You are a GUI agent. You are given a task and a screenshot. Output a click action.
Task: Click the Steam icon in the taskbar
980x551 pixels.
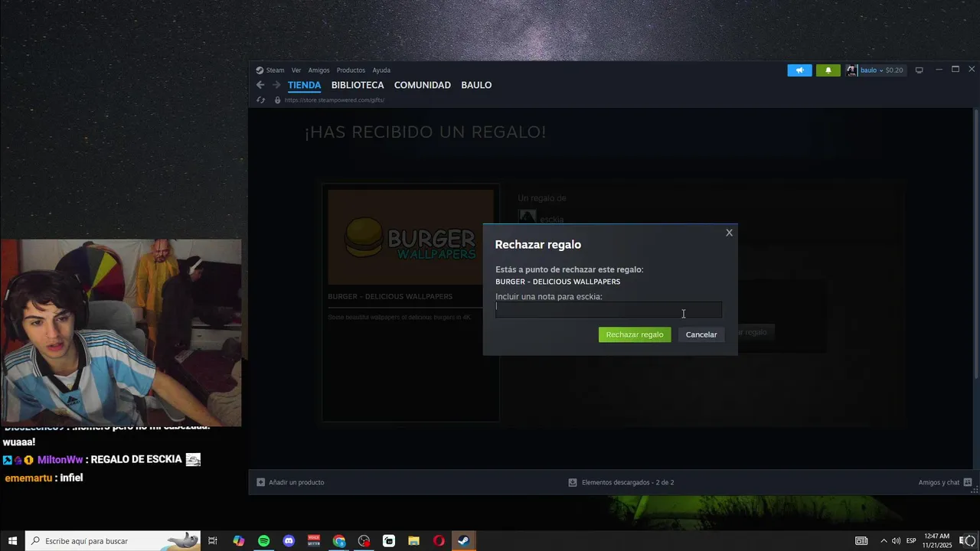click(x=463, y=541)
